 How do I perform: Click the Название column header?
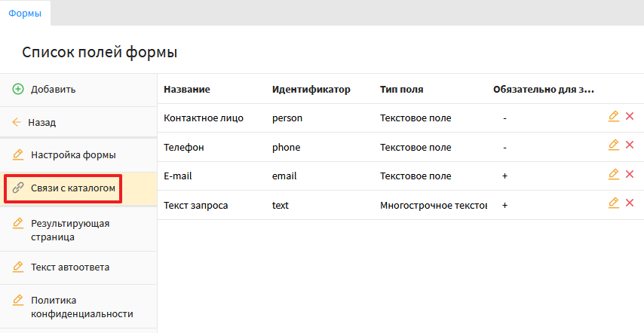click(186, 90)
